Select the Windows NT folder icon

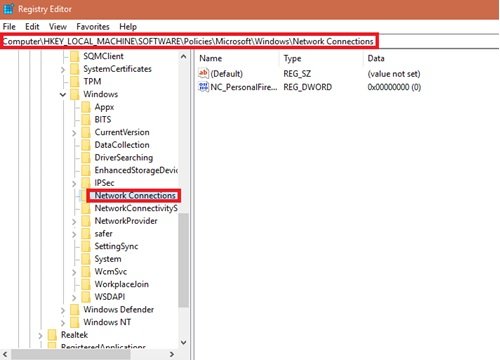75,322
